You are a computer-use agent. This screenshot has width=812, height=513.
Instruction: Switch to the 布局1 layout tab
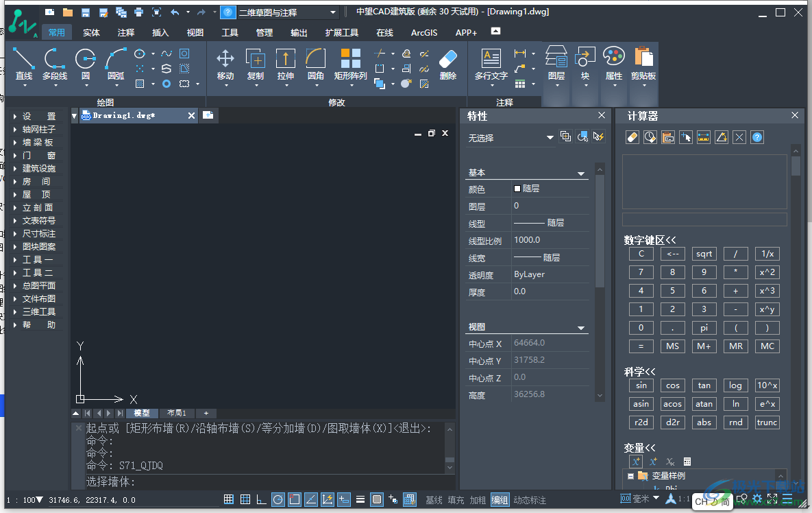[x=177, y=413]
